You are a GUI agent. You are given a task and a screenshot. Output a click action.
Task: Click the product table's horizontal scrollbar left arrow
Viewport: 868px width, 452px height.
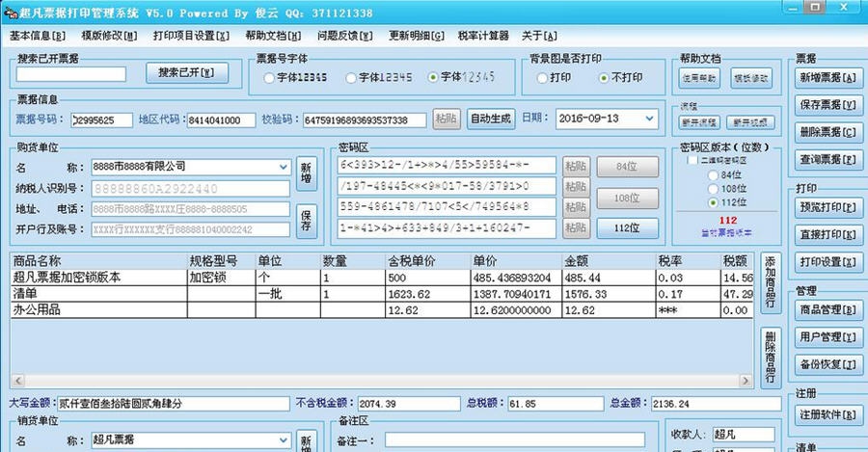[x=18, y=381]
